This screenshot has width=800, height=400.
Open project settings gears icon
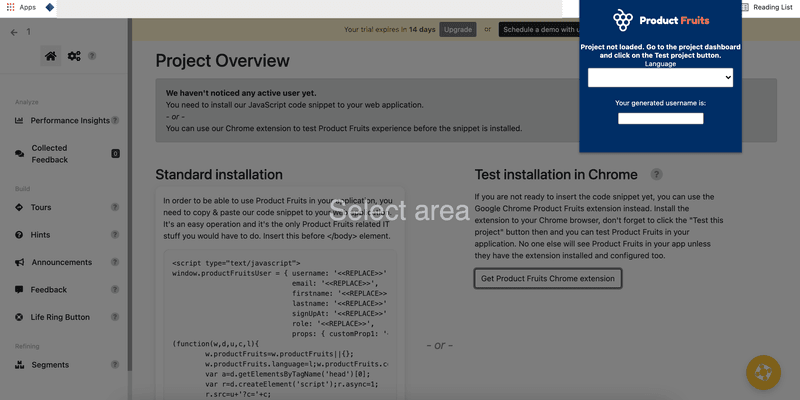pos(74,56)
